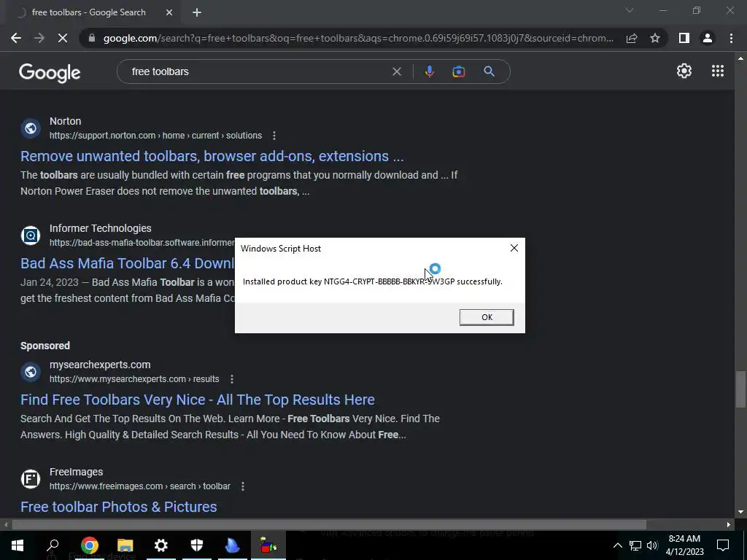Screen dimensions: 747x560
Task: Click the Norton site favicon
Action: pyautogui.click(x=31, y=128)
